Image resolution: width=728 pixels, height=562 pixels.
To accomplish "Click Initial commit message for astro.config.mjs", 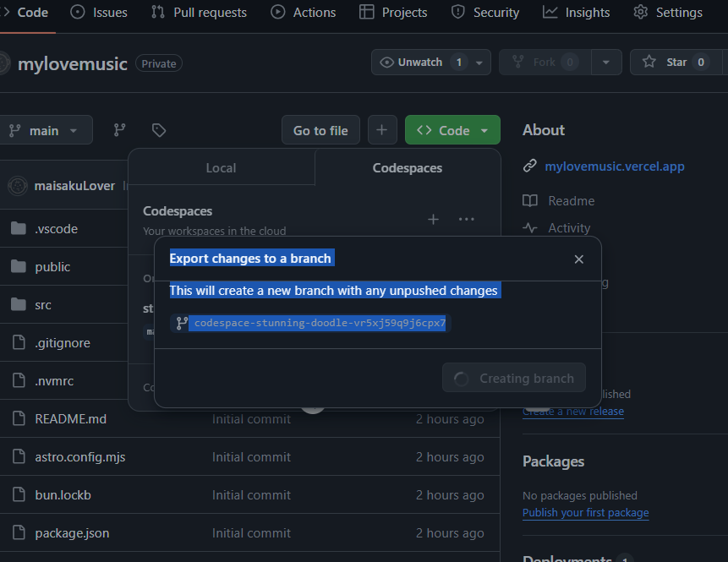I will click(251, 457).
